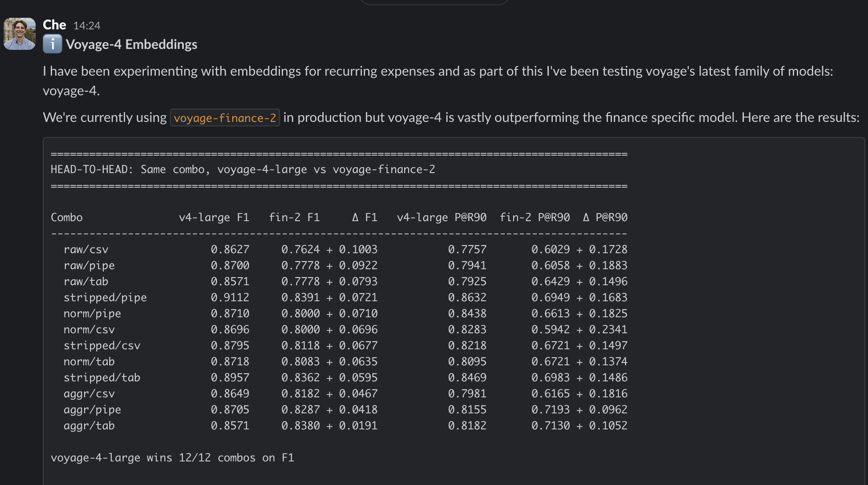This screenshot has width=868, height=485.
Task: Select the raw/csv row label
Action: (x=86, y=250)
